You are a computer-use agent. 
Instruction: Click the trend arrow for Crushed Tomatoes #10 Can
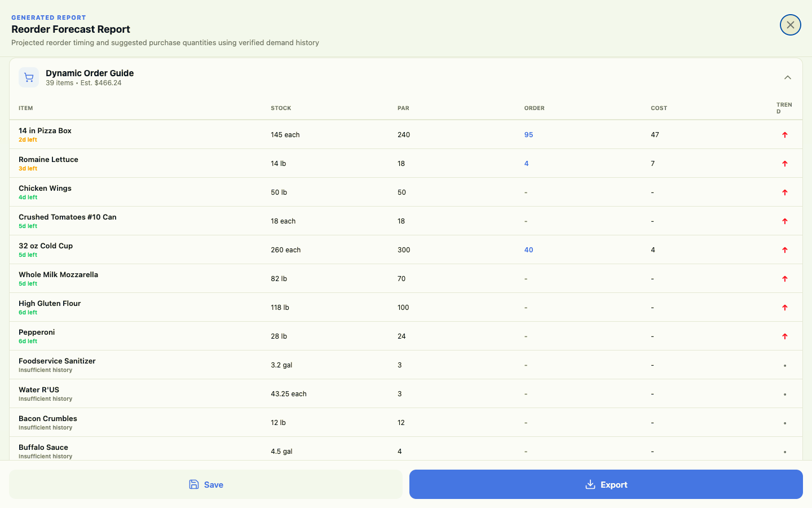click(x=784, y=221)
